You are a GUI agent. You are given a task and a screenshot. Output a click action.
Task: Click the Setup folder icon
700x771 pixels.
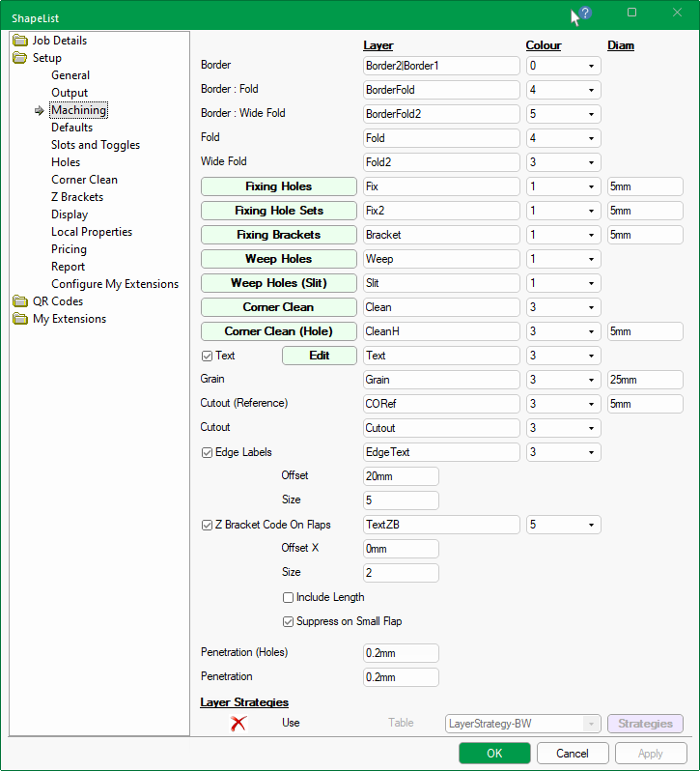pyautogui.click(x=20, y=58)
